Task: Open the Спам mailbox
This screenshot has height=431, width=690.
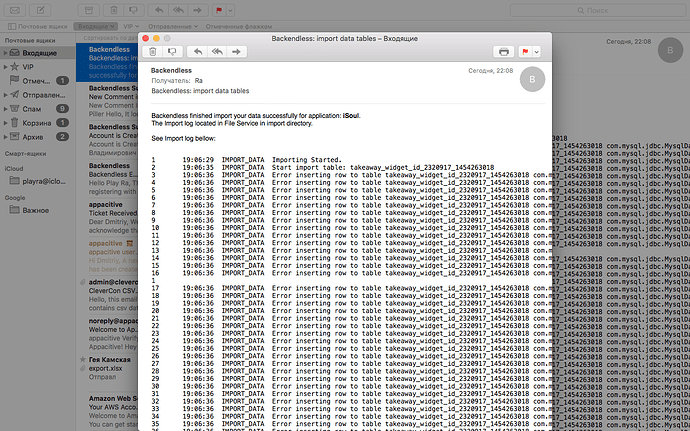Action: tap(38, 109)
